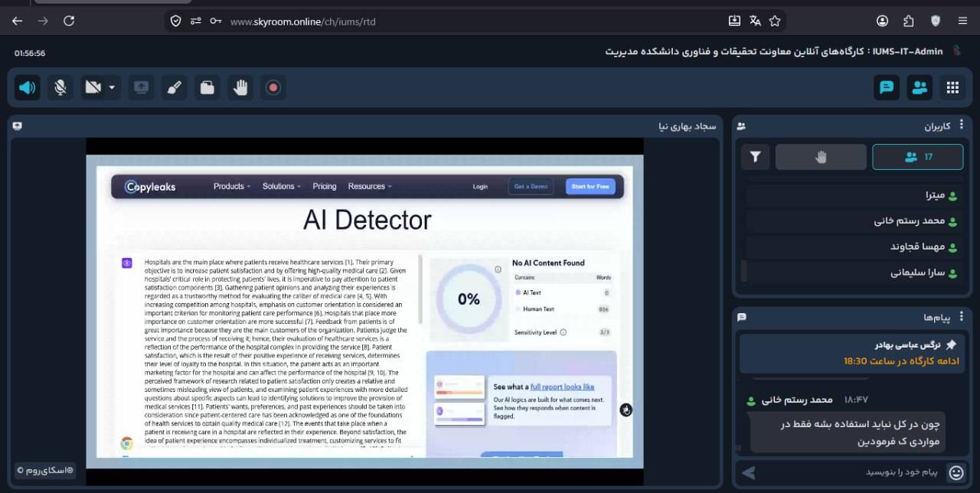
Task: Click the message from محمد رستم خانی
Action: tap(848, 433)
